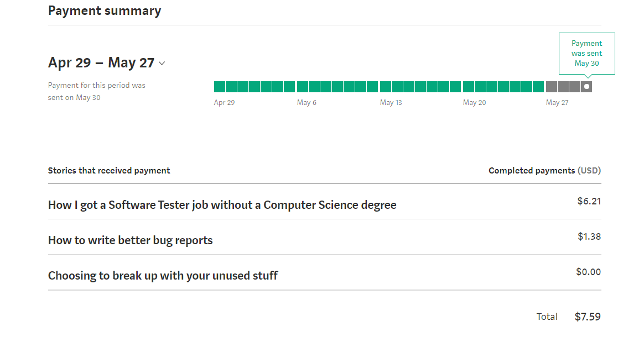Click the 'Apr 29 – May 27' period heading
Viewport: 644px width, 342px height.
(x=101, y=63)
